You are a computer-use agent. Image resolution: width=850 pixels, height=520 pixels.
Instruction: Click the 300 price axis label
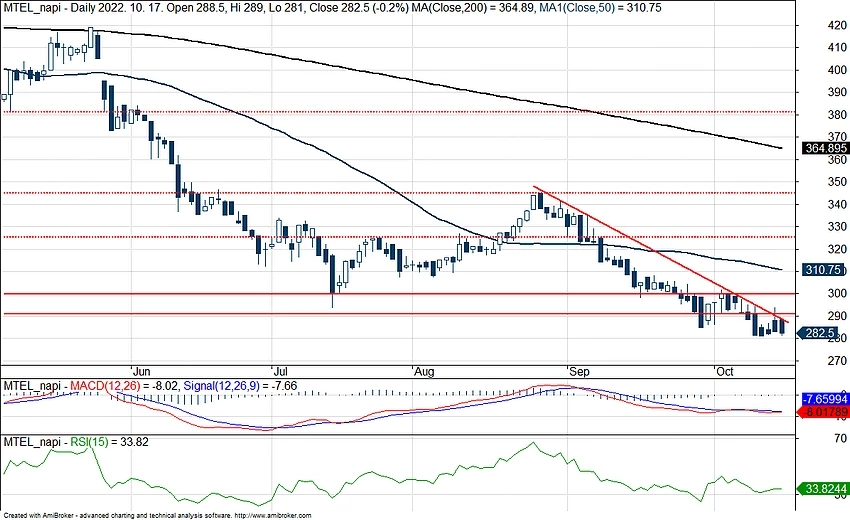(837, 293)
